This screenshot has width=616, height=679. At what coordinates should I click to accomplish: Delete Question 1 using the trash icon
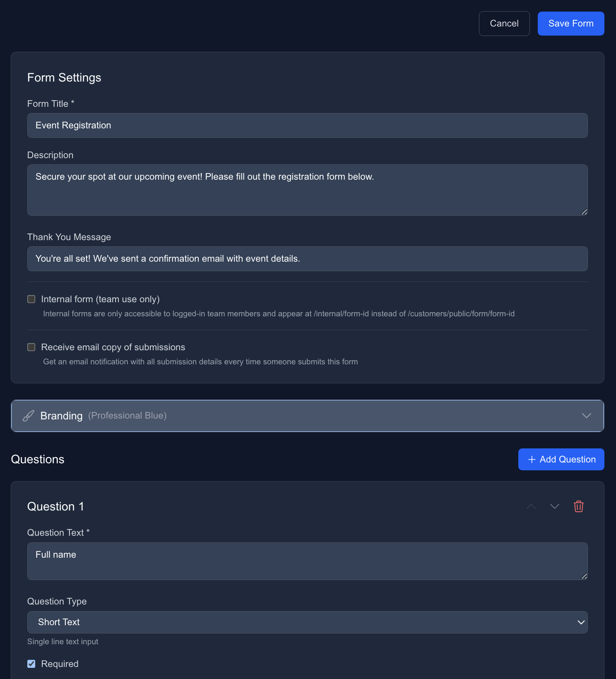[578, 506]
